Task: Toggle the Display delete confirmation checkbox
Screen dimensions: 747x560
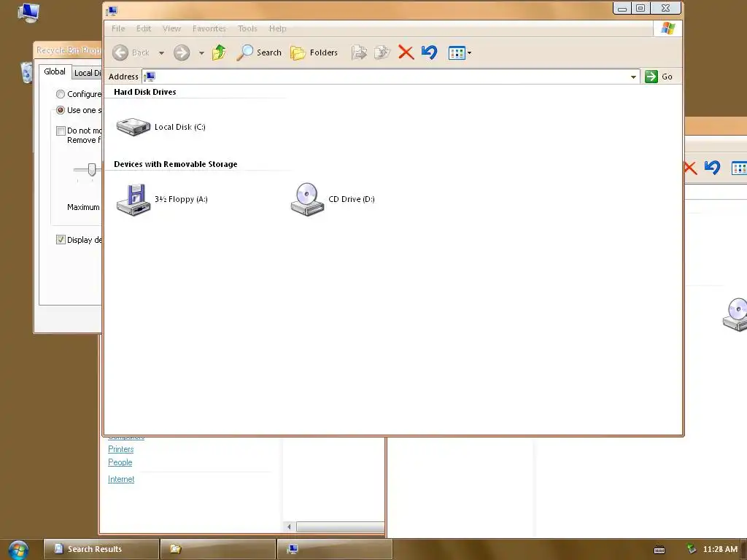Action: [x=61, y=239]
